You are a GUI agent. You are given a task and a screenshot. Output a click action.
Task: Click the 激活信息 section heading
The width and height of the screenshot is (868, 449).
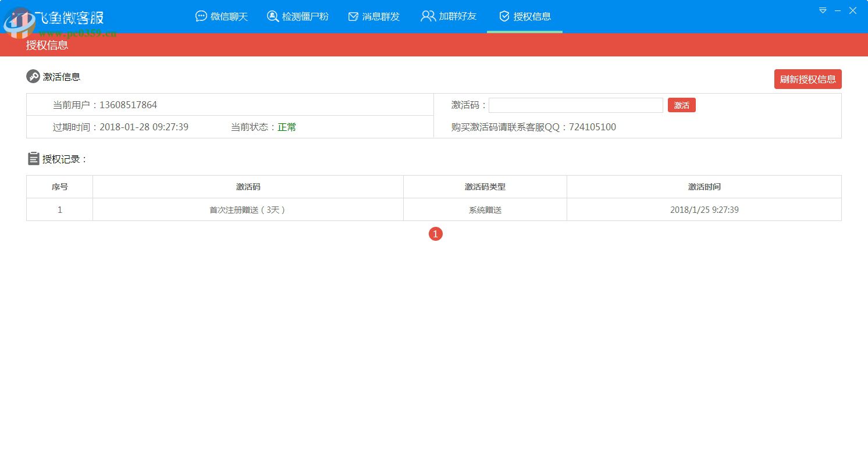click(x=62, y=77)
